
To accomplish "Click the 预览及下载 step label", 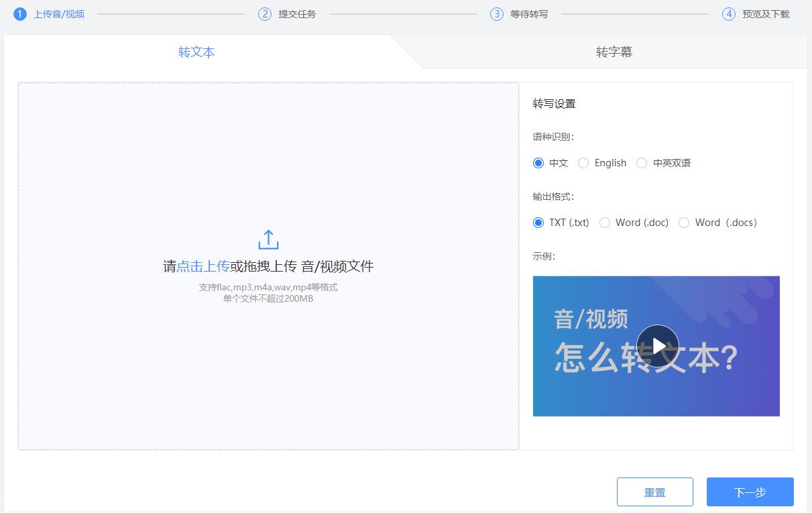I will coord(766,14).
